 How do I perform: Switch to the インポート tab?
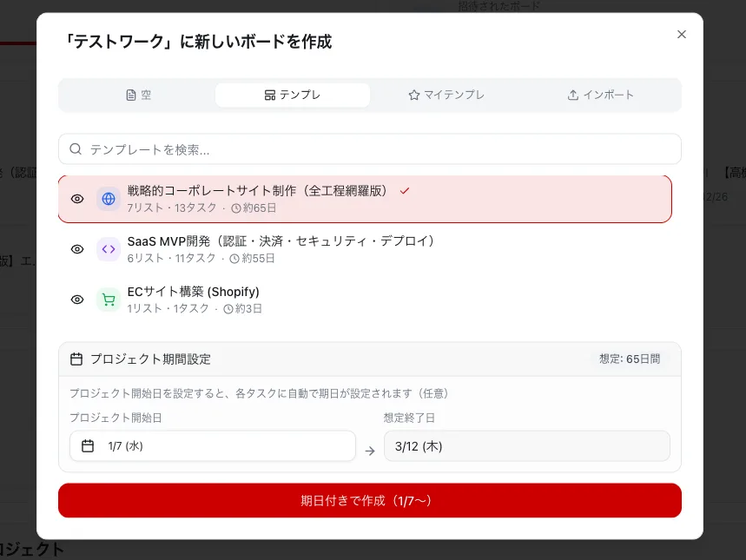(600, 96)
